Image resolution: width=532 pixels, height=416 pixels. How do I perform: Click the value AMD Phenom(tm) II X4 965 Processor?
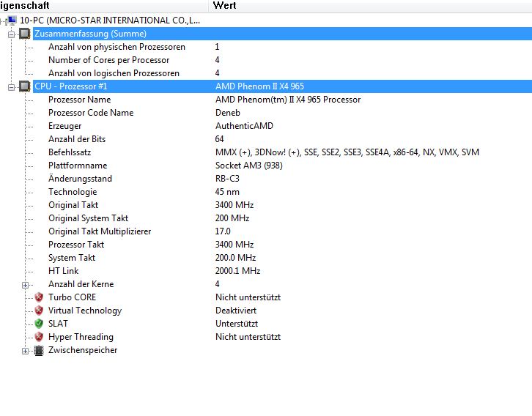coord(288,100)
